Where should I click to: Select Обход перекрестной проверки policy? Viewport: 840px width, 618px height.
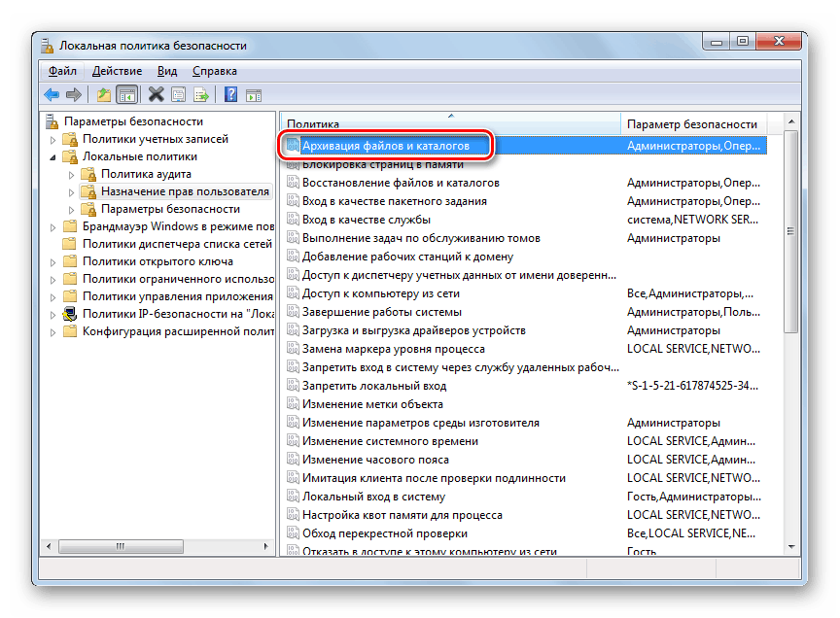[385, 533]
